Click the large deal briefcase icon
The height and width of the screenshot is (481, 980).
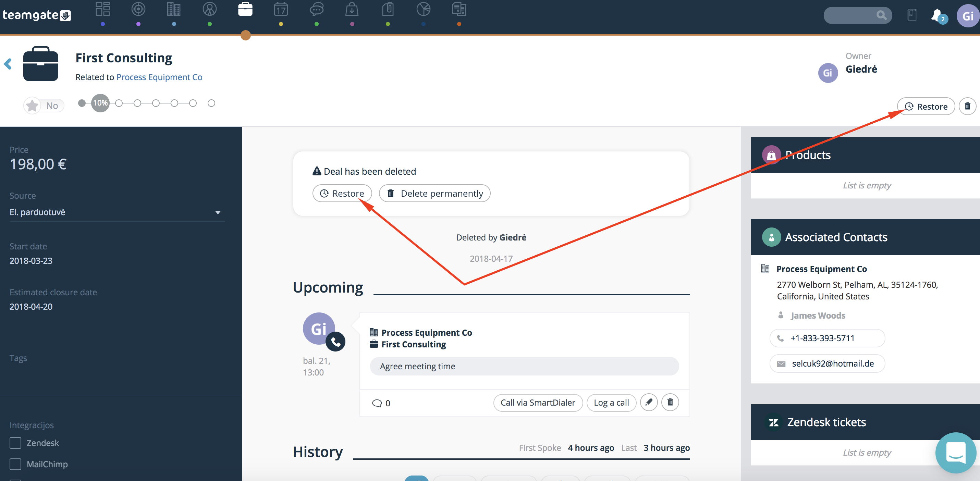pos(41,64)
